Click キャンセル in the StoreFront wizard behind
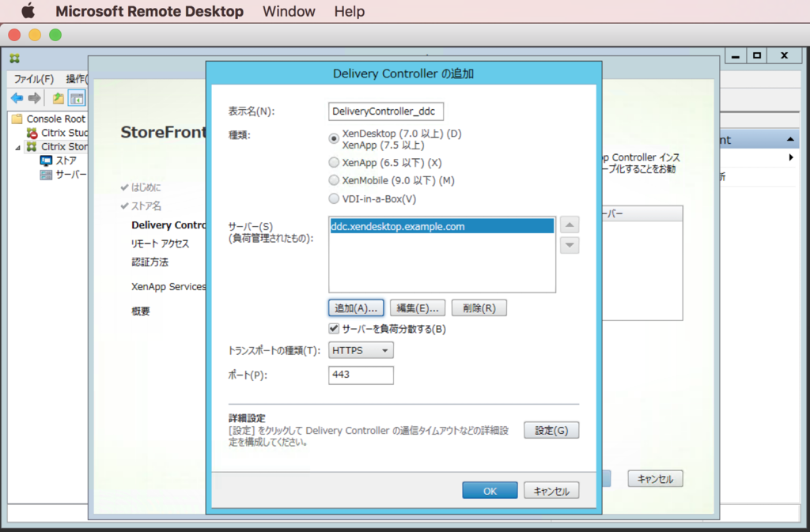 tap(655, 479)
